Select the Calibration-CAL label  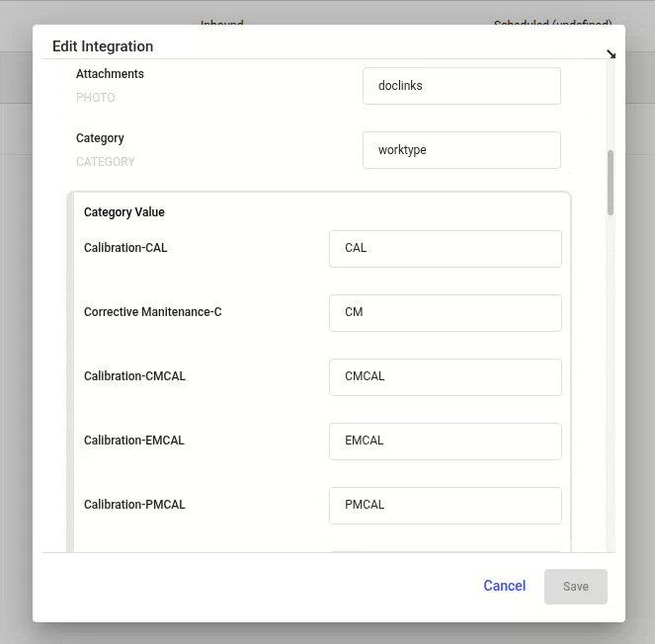coord(125,248)
